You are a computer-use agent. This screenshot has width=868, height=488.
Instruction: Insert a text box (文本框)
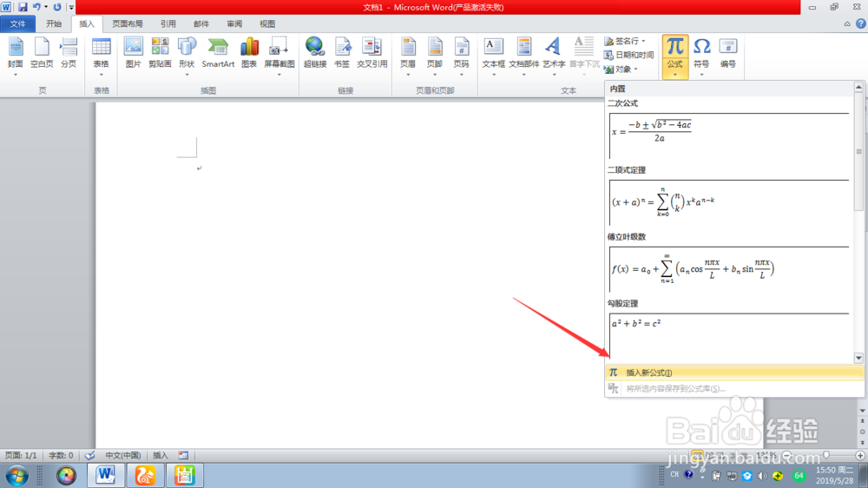(x=493, y=56)
